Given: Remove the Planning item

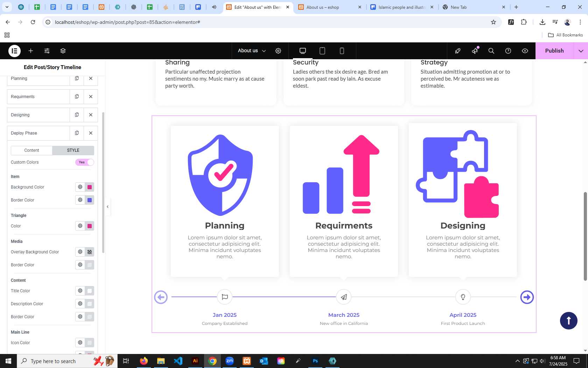Looking at the screenshot, I should click(91, 79).
